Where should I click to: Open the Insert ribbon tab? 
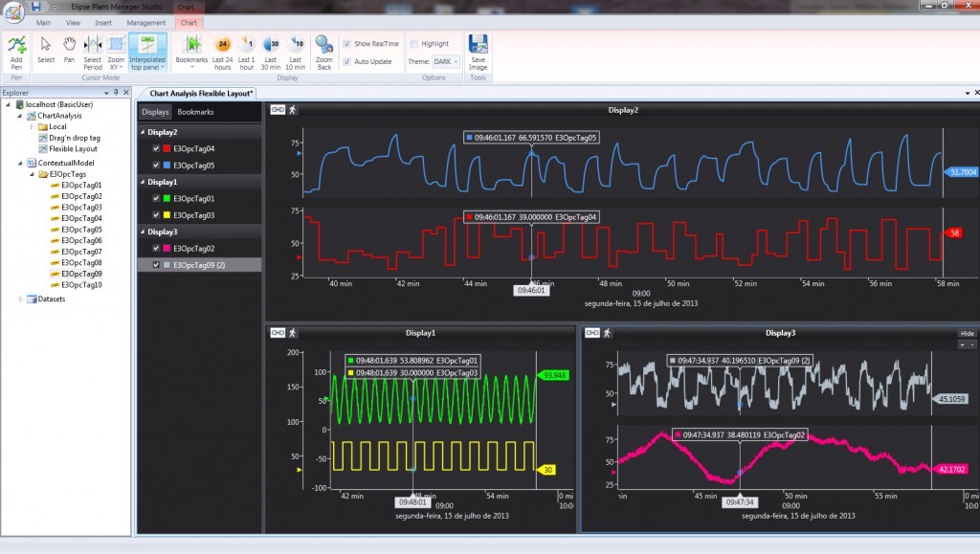pos(103,23)
